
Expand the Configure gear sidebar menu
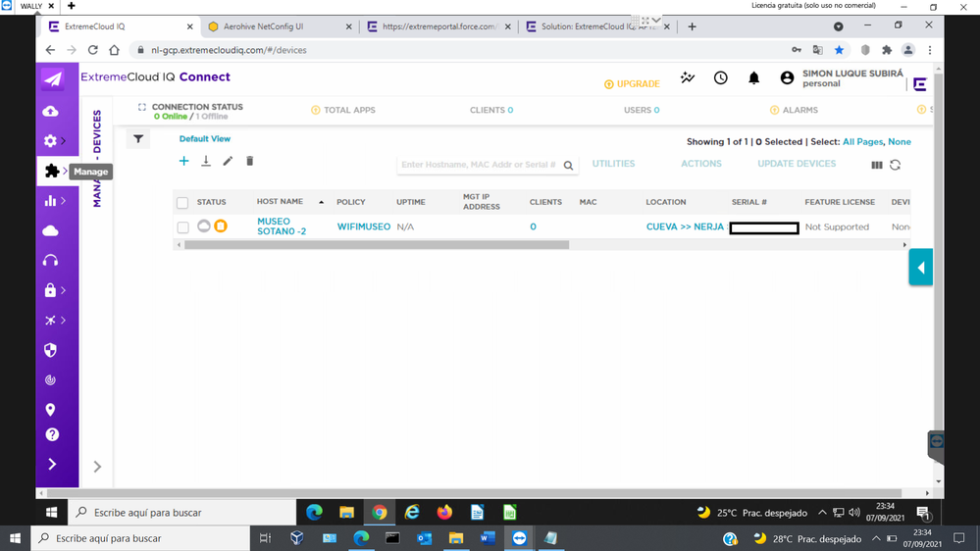tap(52, 141)
